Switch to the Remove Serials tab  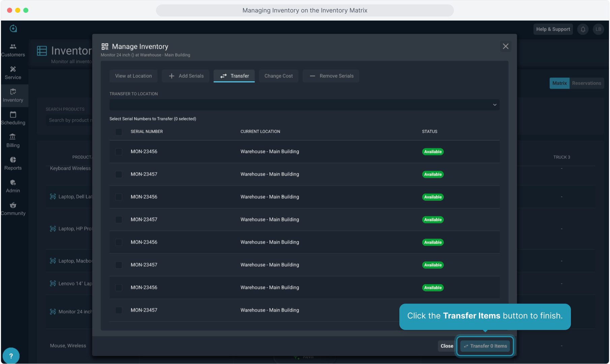pos(331,76)
